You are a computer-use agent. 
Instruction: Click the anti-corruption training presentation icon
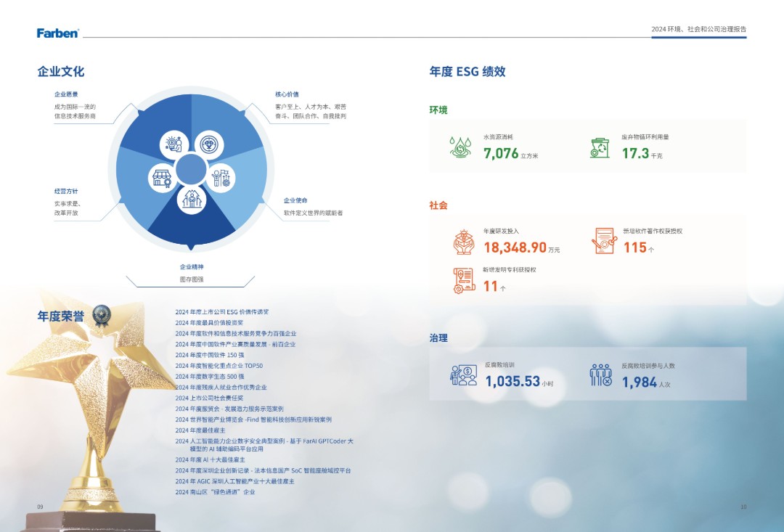point(463,375)
